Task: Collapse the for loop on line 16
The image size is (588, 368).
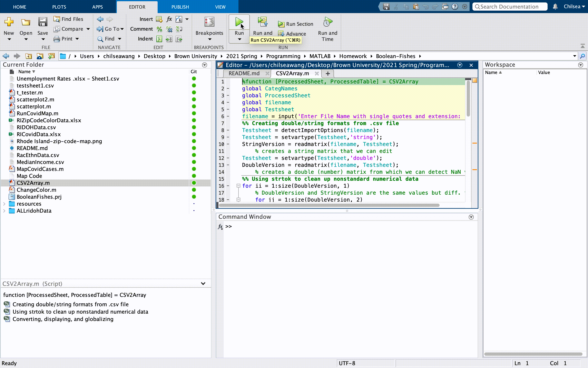Action: coord(238,186)
